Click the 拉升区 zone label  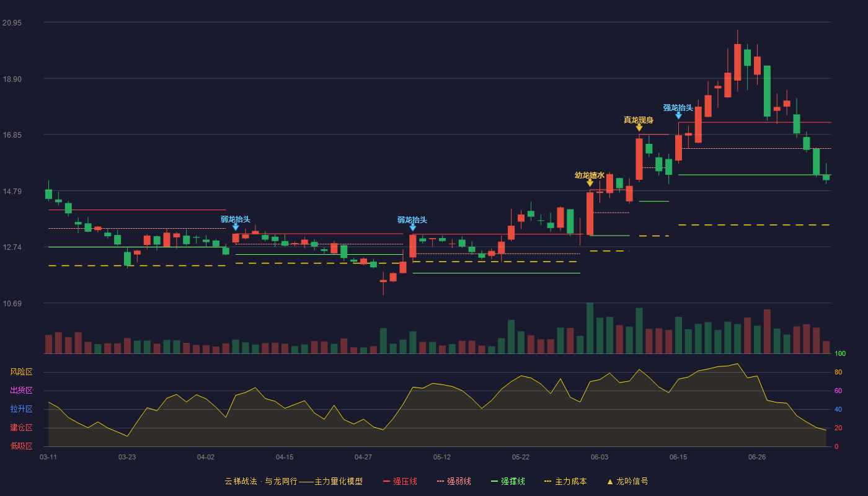click(21, 409)
